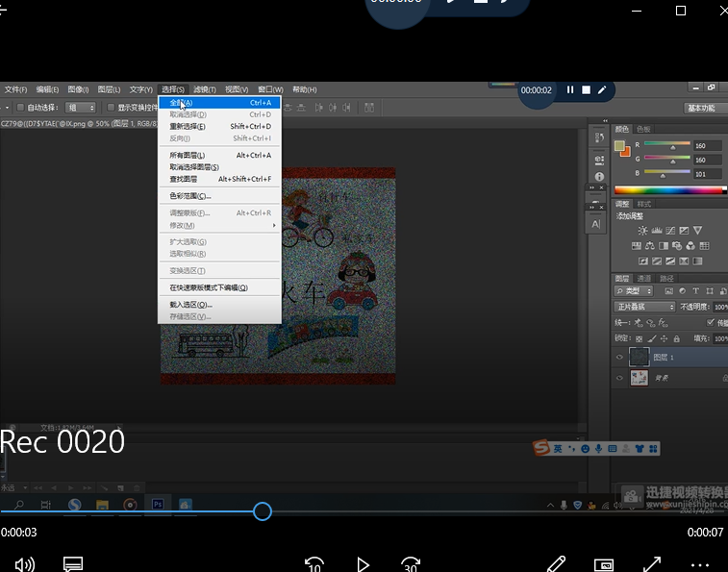Stop the screen recording overlay
Viewport: 728px width, 572px height.
click(587, 89)
